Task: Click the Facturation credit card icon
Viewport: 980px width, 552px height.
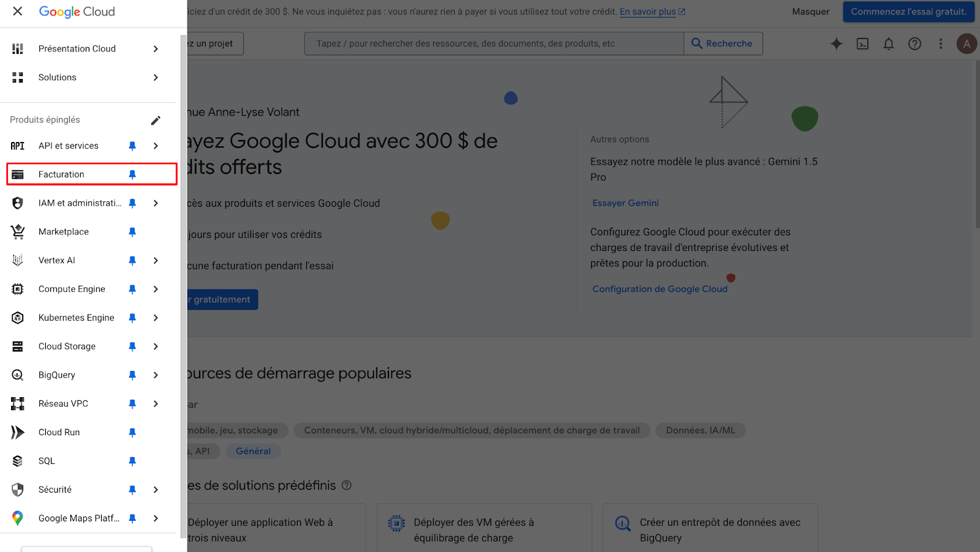Action: tap(18, 174)
